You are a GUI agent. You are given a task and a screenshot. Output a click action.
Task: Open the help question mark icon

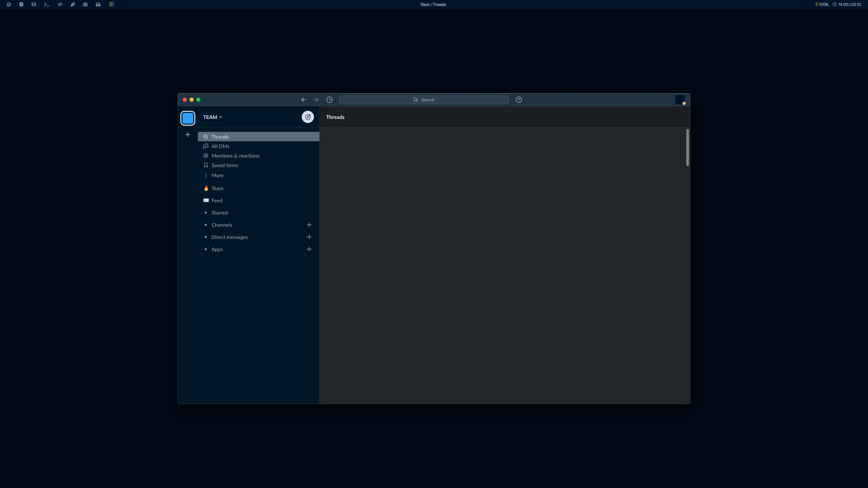[518, 100]
